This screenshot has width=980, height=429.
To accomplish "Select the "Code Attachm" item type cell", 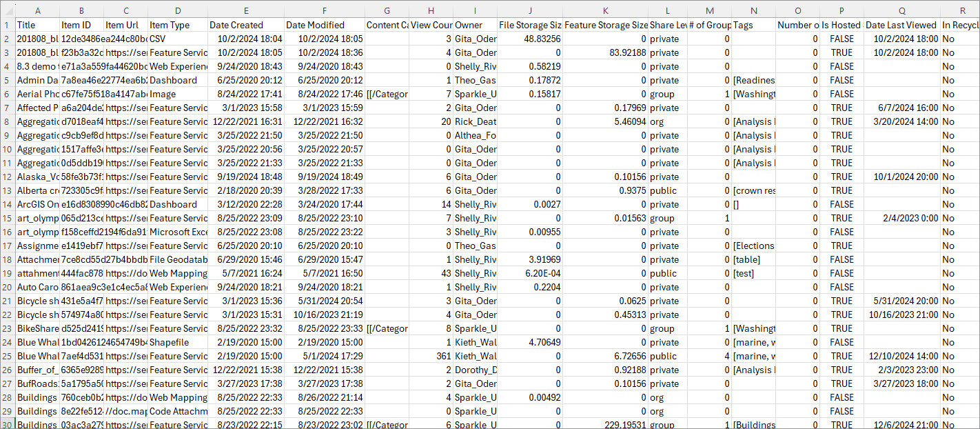I will coord(178,411).
